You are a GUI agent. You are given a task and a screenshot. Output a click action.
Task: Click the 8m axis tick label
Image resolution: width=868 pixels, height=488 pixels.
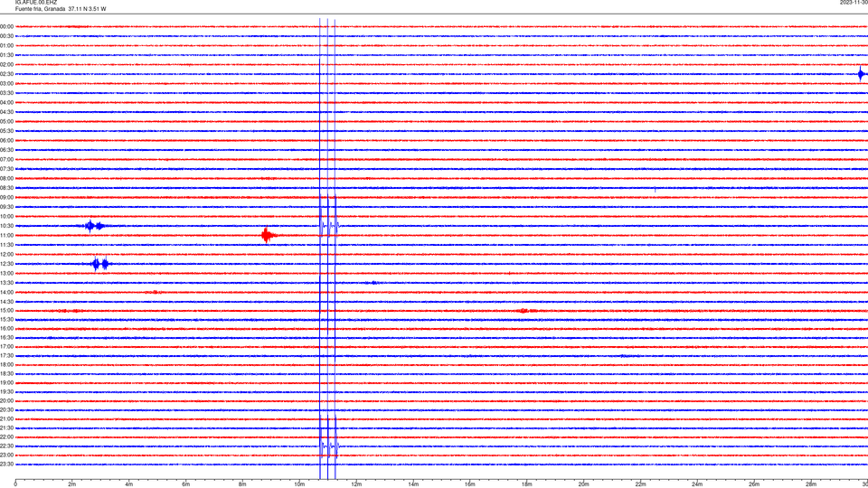[x=242, y=484]
